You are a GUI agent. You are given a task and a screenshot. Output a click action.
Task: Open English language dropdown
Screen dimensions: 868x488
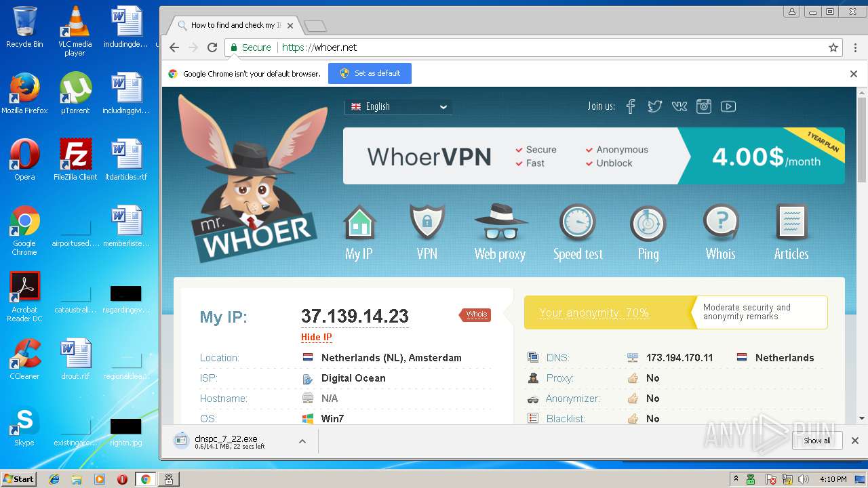click(x=398, y=106)
